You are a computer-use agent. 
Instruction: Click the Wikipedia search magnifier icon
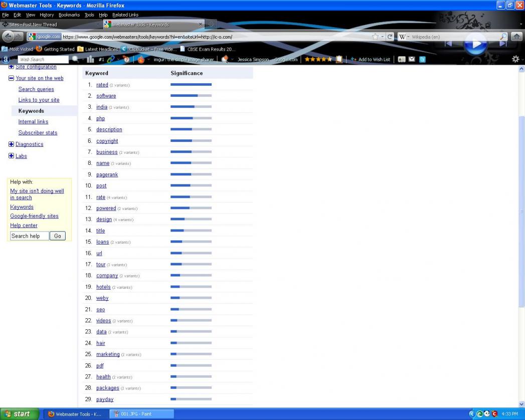(x=503, y=37)
